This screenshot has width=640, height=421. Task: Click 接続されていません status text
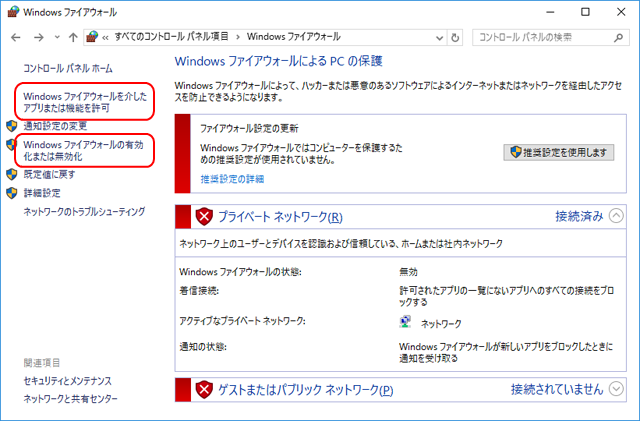pyautogui.click(x=557, y=389)
